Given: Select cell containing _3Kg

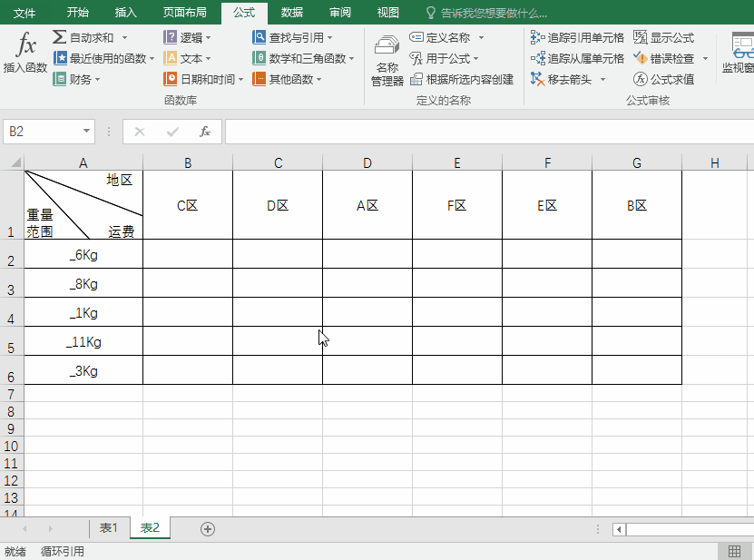Looking at the screenshot, I should pos(83,370).
